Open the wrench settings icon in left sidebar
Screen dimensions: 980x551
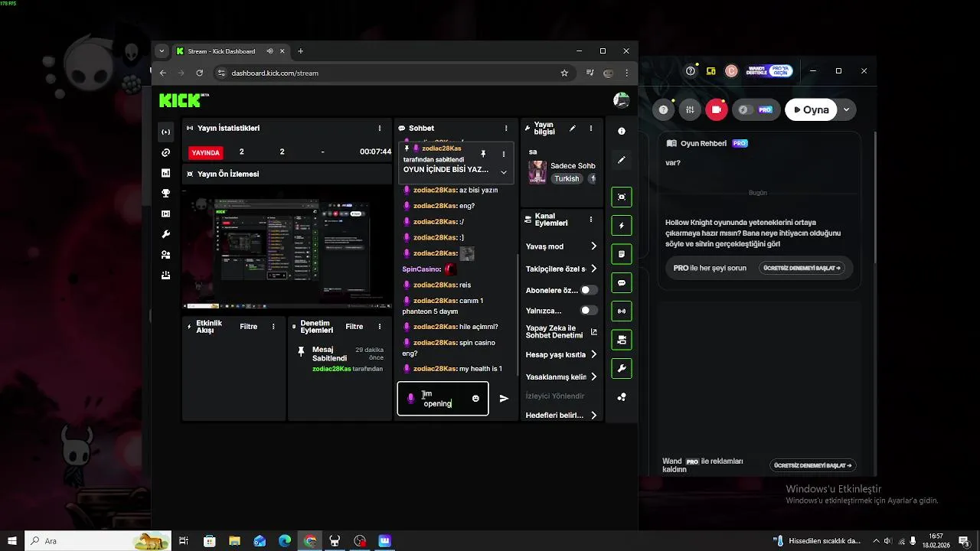point(165,234)
